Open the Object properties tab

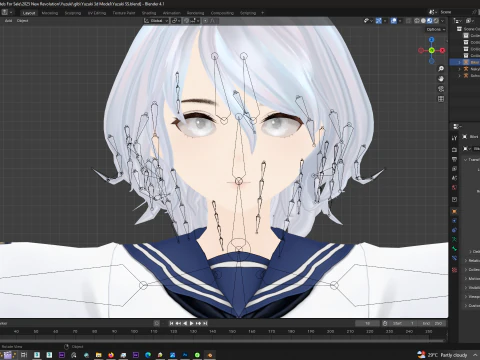[454, 211]
